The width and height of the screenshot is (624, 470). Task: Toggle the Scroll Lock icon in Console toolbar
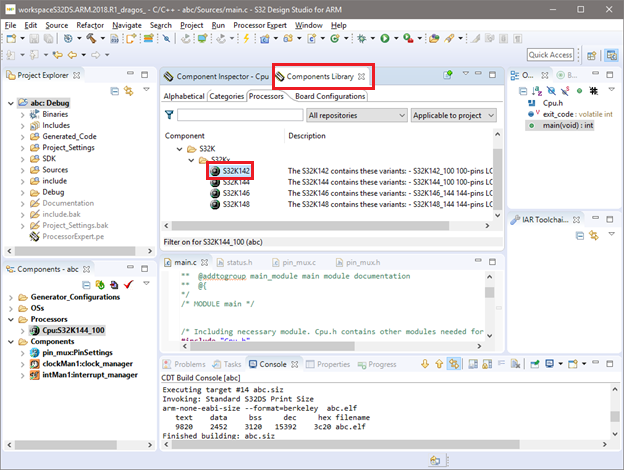[487, 364]
